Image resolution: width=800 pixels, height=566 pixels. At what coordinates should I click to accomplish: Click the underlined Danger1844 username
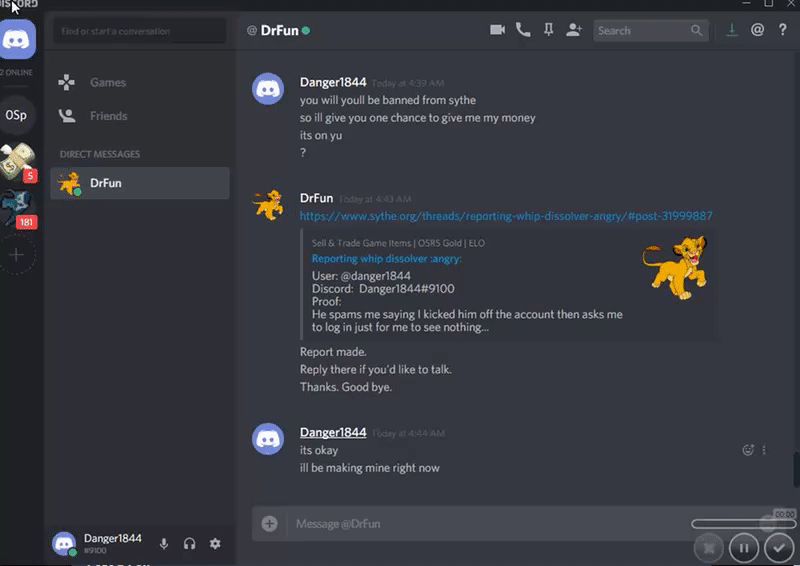[x=333, y=432]
